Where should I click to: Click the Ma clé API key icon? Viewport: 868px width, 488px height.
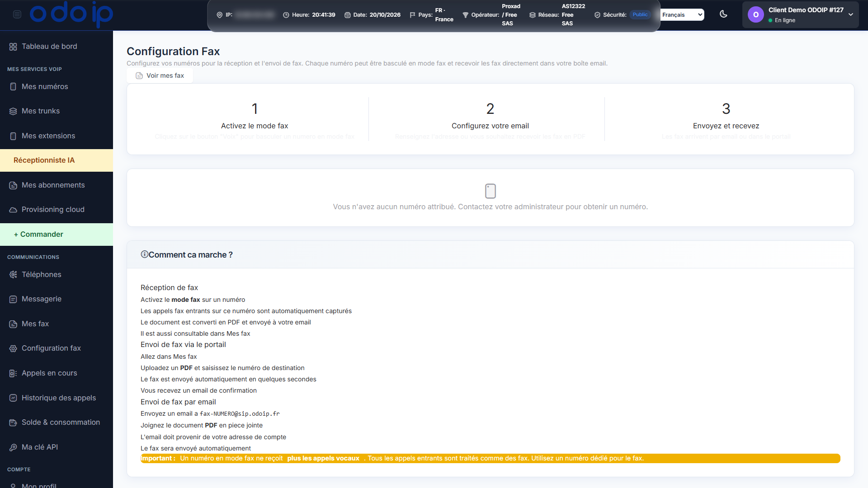click(x=13, y=447)
